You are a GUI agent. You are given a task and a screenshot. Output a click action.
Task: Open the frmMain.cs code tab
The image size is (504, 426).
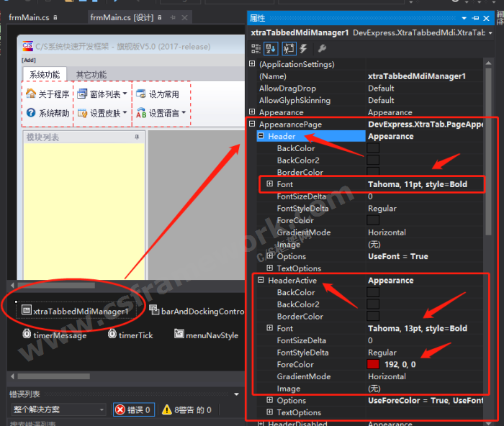tap(30, 17)
